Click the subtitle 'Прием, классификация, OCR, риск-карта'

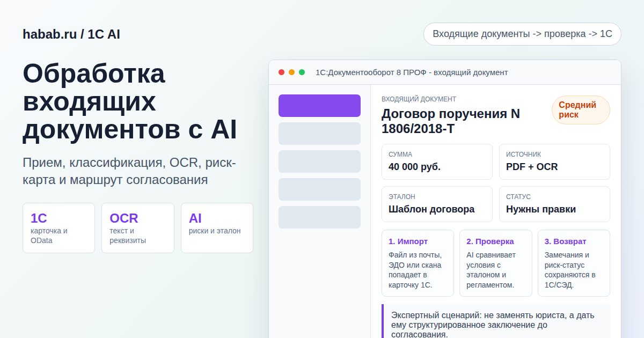click(x=129, y=171)
